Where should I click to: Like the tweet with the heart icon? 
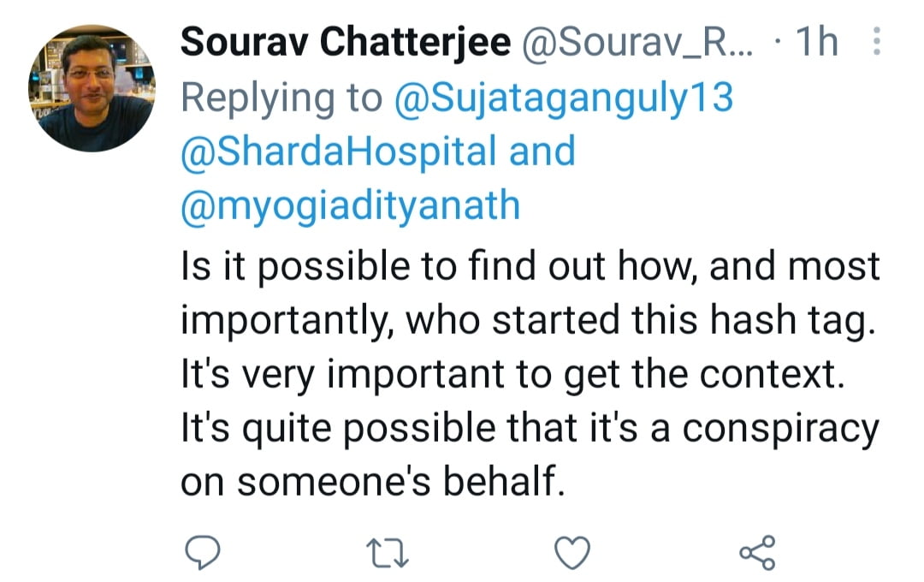(x=572, y=552)
